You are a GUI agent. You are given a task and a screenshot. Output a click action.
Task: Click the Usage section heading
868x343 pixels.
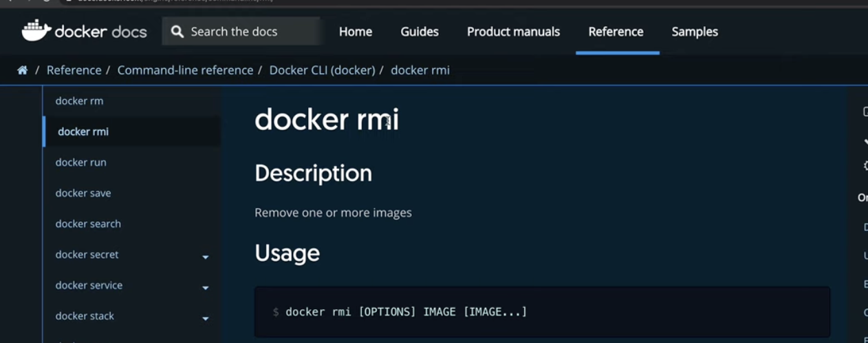pyautogui.click(x=287, y=253)
